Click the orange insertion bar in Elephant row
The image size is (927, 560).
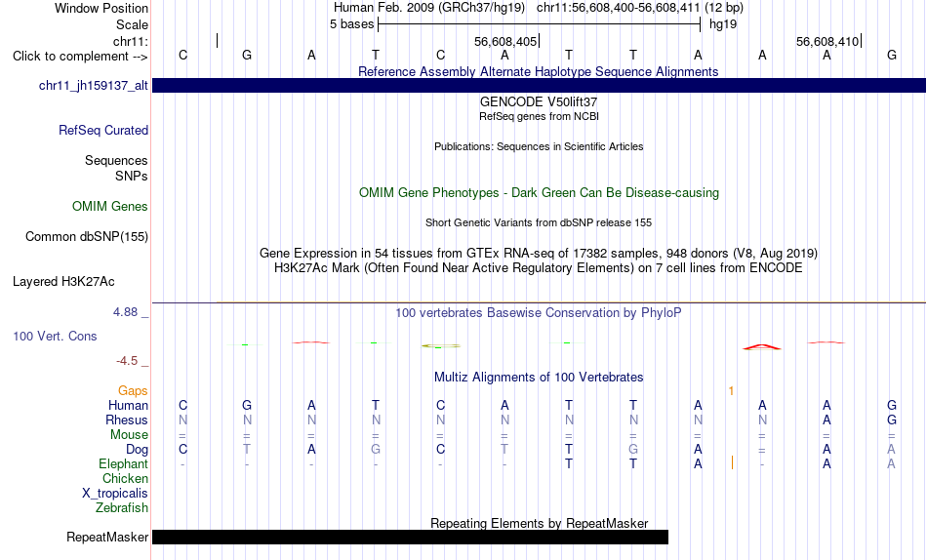pyautogui.click(x=732, y=462)
